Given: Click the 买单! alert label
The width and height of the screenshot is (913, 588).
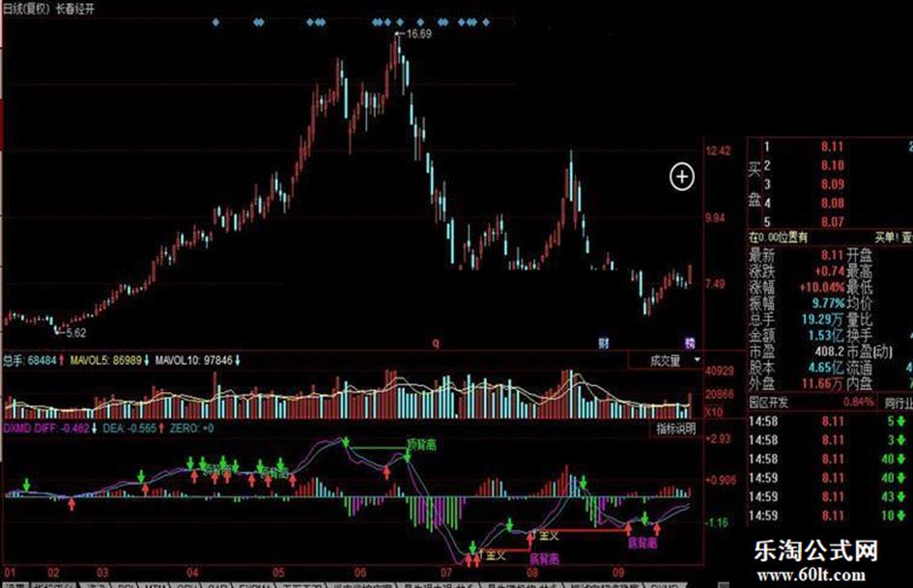Looking at the screenshot, I should click(x=886, y=238).
